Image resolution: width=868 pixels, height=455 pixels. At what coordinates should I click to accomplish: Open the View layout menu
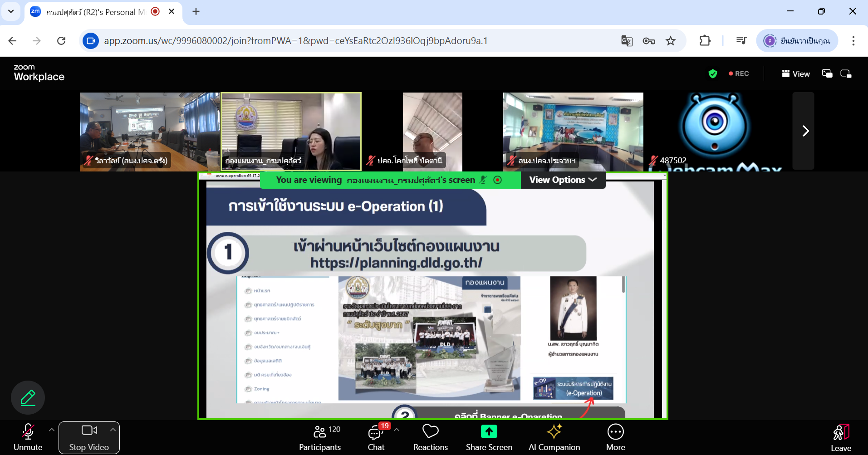click(796, 73)
